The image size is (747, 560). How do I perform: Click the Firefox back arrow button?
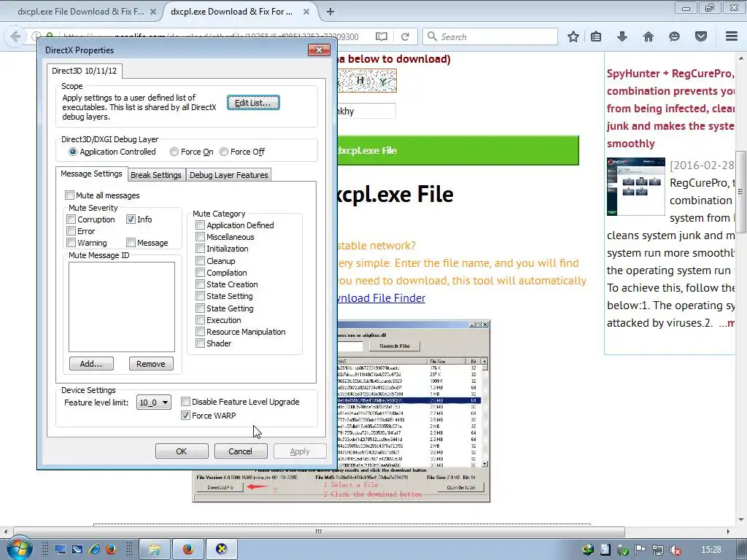[15, 36]
